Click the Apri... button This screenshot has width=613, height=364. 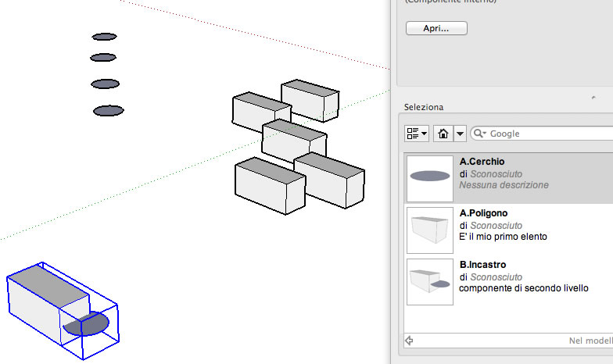click(436, 28)
